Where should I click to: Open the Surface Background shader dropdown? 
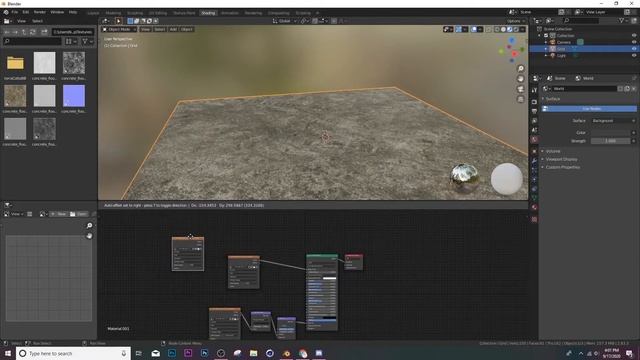pyautogui.click(x=613, y=121)
